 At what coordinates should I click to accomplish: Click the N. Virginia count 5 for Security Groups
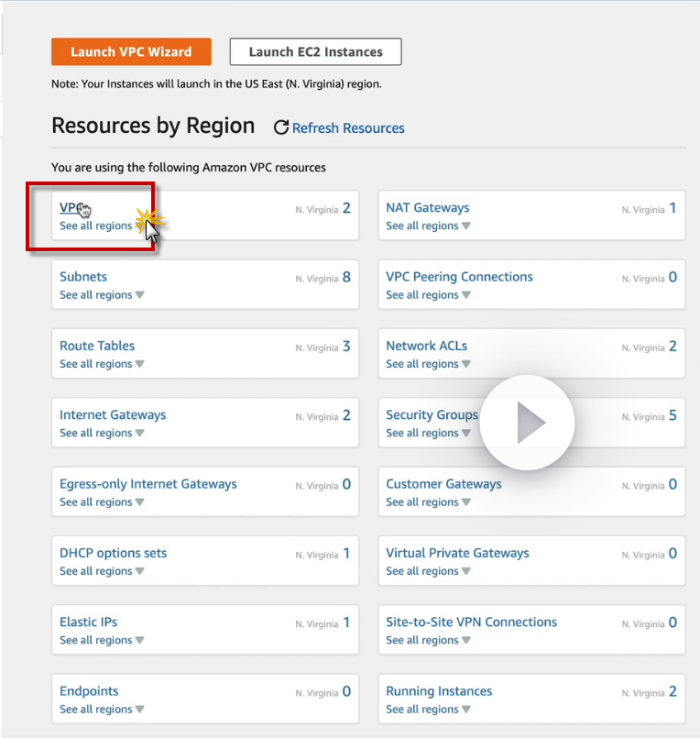point(673,415)
